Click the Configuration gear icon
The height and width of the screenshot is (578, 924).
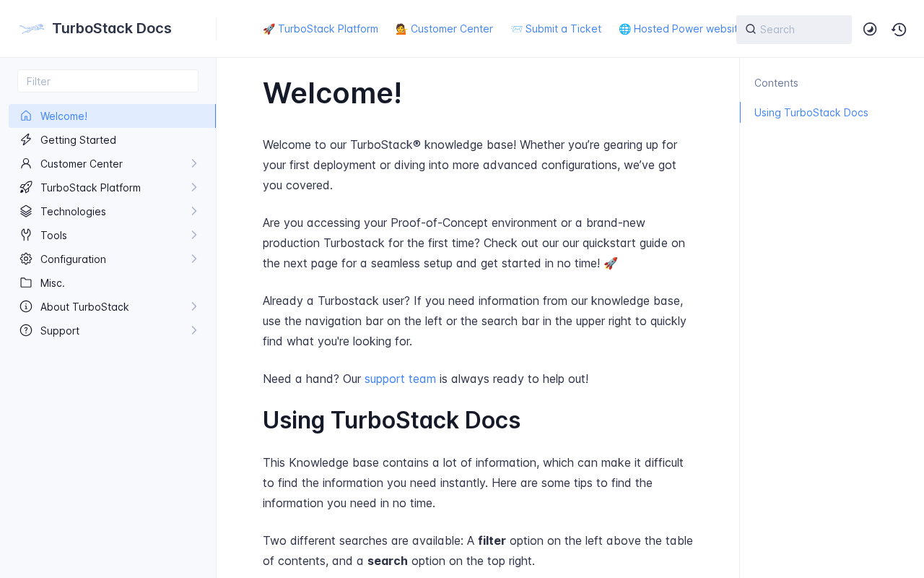click(26, 259)
